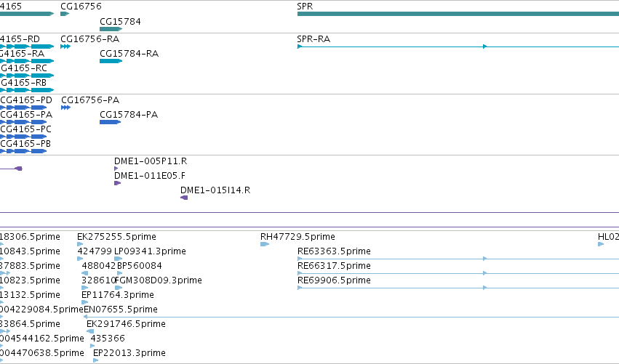Screen dimensions: 619x364
Task: Click the RE69906.5prime EST label
Action: [334, 280]
